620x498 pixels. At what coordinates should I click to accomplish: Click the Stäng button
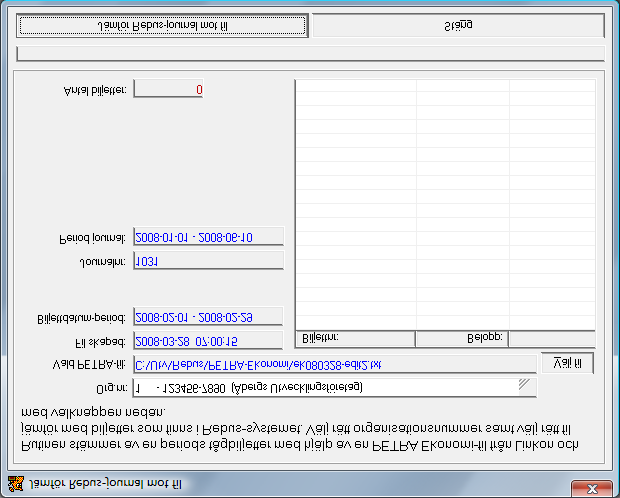click(458, 26)
